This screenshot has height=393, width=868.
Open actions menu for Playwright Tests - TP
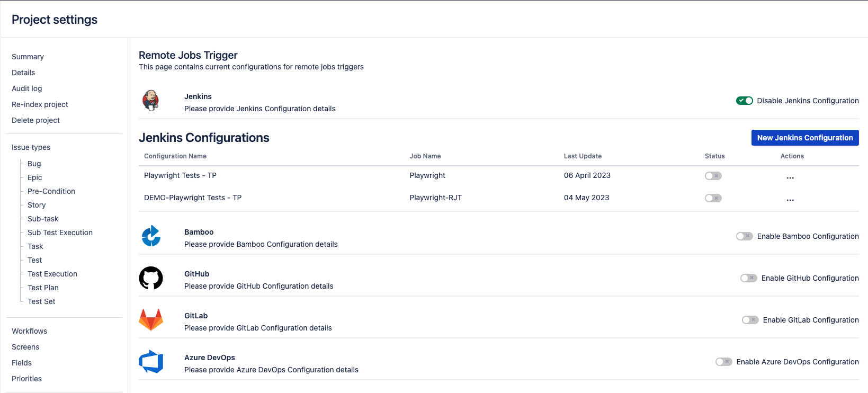click(790, 178)
